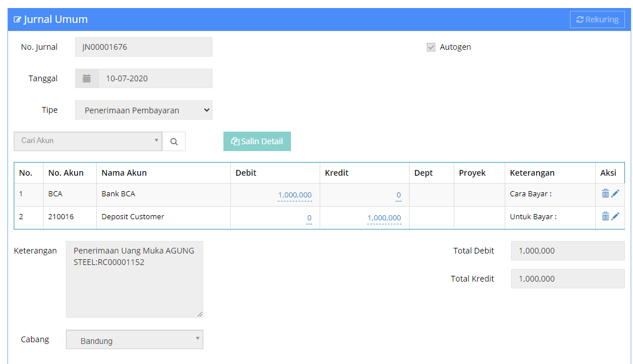633x364 pixels.
Task: Focus the No. Jurnal field JN00001676
Action: (143, 47)
